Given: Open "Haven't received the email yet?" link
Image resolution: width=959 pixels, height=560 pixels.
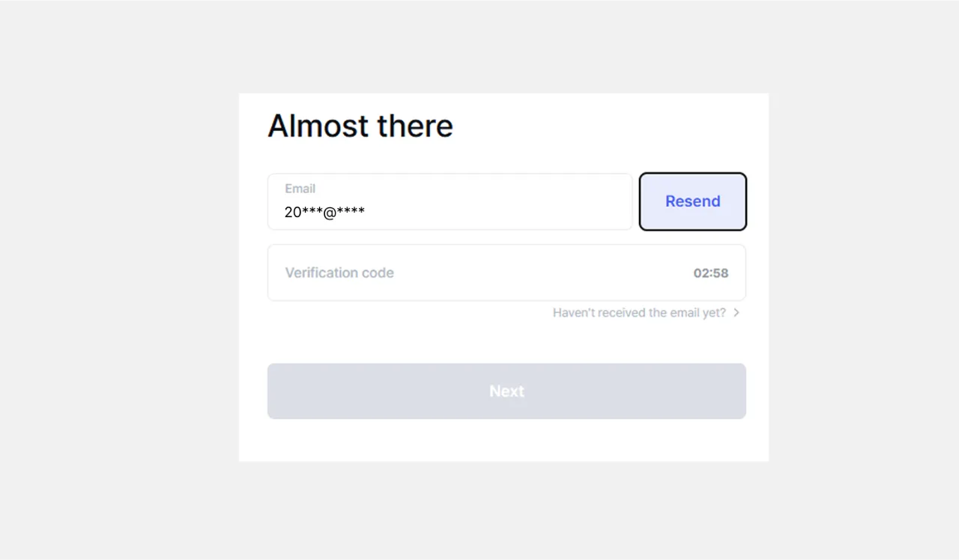Looking at the screenshot, I should tap(639, 313).
